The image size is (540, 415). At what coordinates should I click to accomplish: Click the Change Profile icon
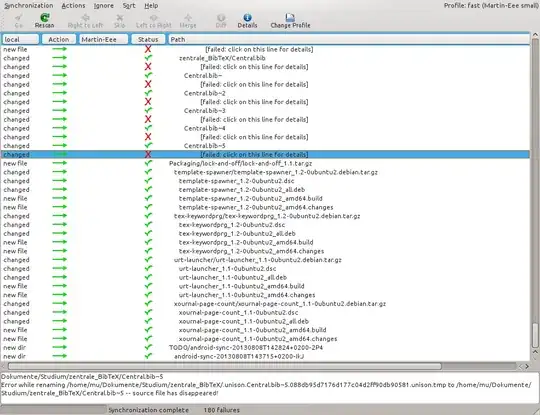[x=290, y=17]
